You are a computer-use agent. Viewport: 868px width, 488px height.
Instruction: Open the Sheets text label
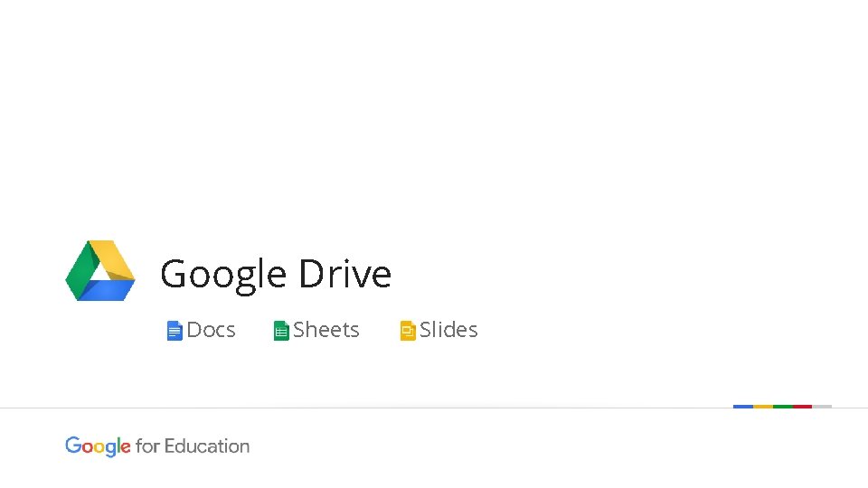click(325, 330)
